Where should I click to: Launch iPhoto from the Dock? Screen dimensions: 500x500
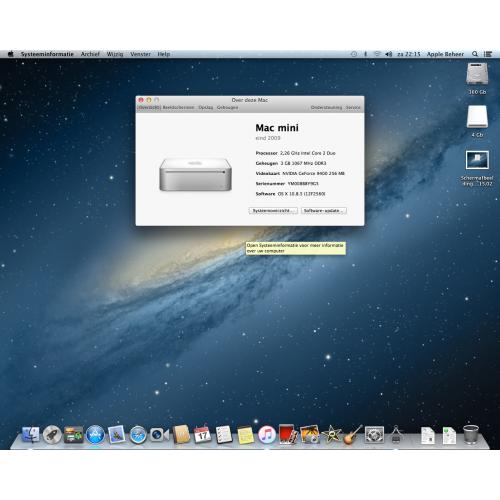tap(310, 435)
